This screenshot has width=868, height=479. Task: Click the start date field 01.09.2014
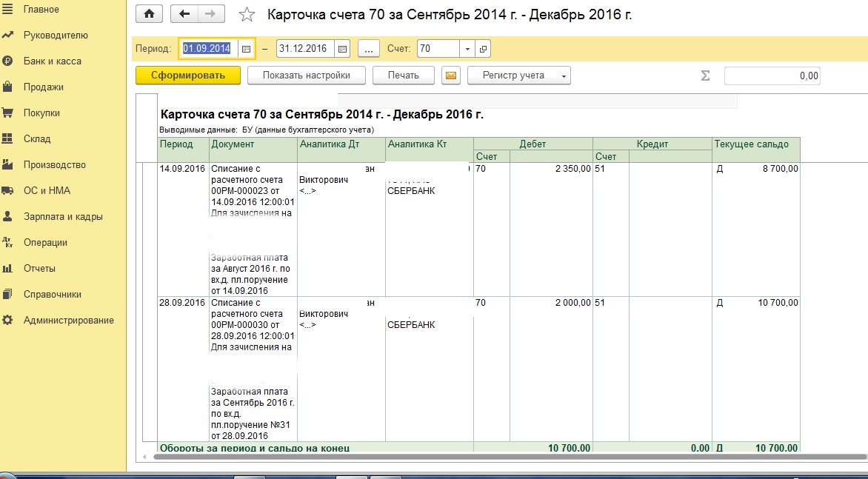click(x=208, y=49)
